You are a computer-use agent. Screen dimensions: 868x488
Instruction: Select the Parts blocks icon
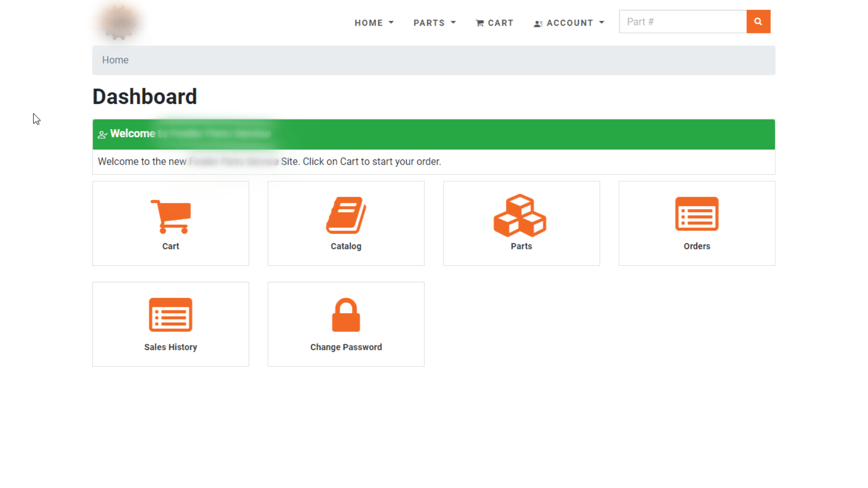coord(521,216)
